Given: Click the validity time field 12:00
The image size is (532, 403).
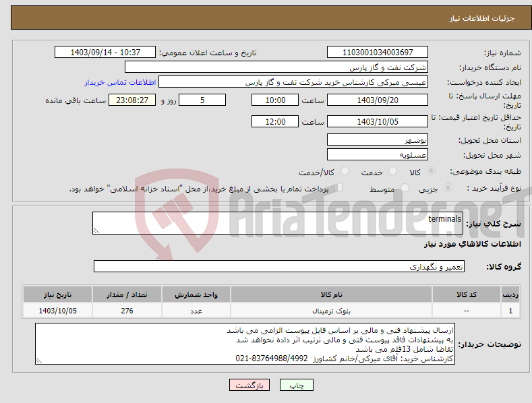Looking at the screenshot, I should coord(275,121).
